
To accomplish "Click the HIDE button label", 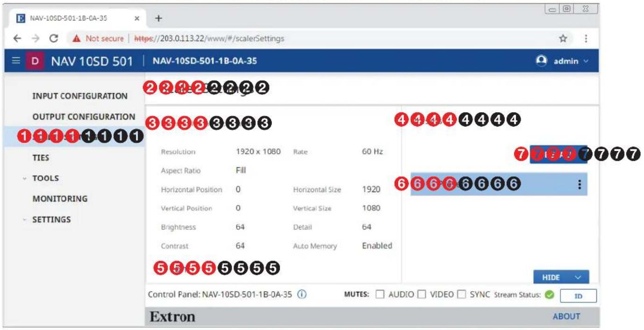I will point(551,278).
